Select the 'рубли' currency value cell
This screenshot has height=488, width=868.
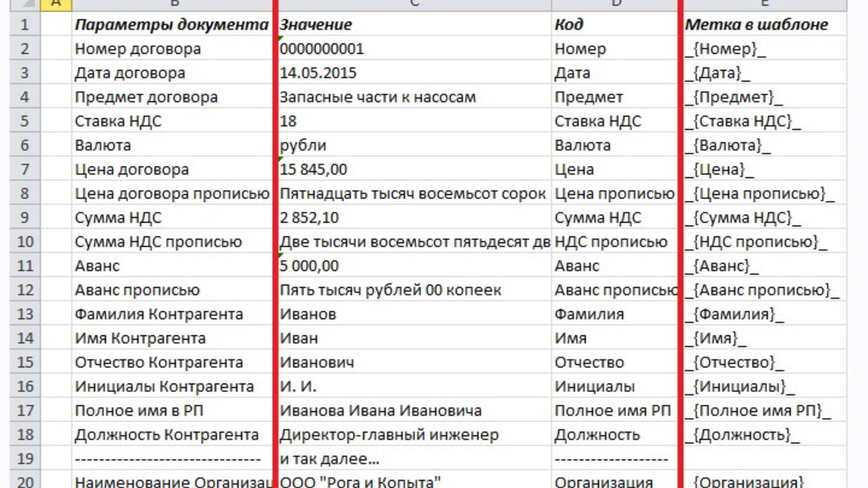click(412, 145)
